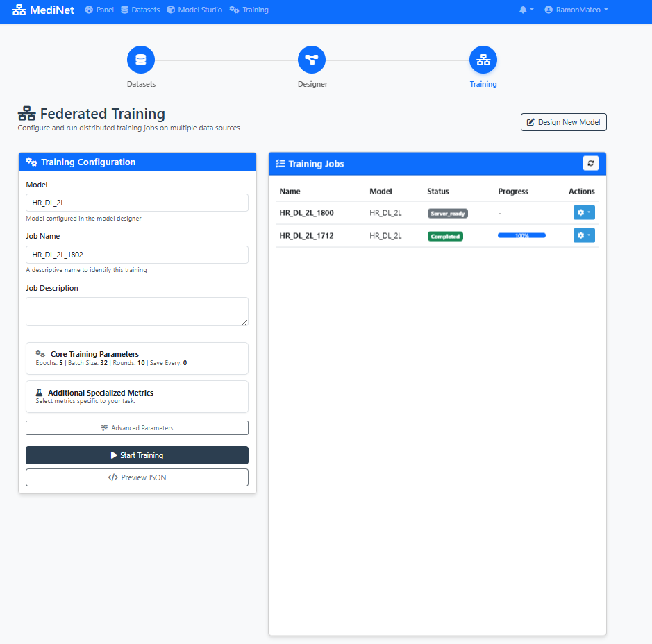Open the Preview JSON view
Viewport: 652px width, 644px height.
click(137, 477)
